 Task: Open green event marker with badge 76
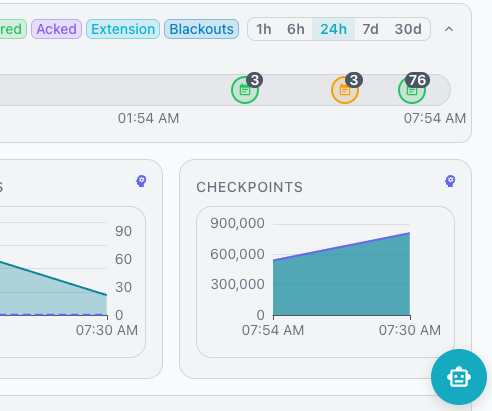pos(412,89)
